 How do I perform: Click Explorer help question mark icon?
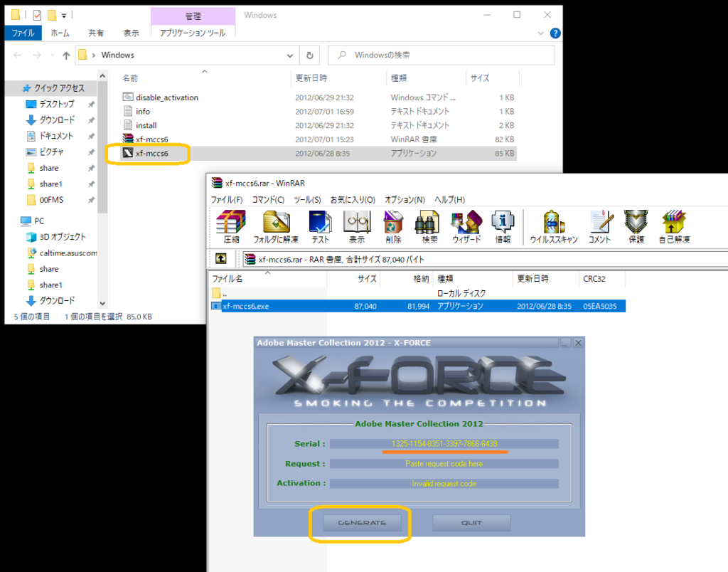[555, 33]
